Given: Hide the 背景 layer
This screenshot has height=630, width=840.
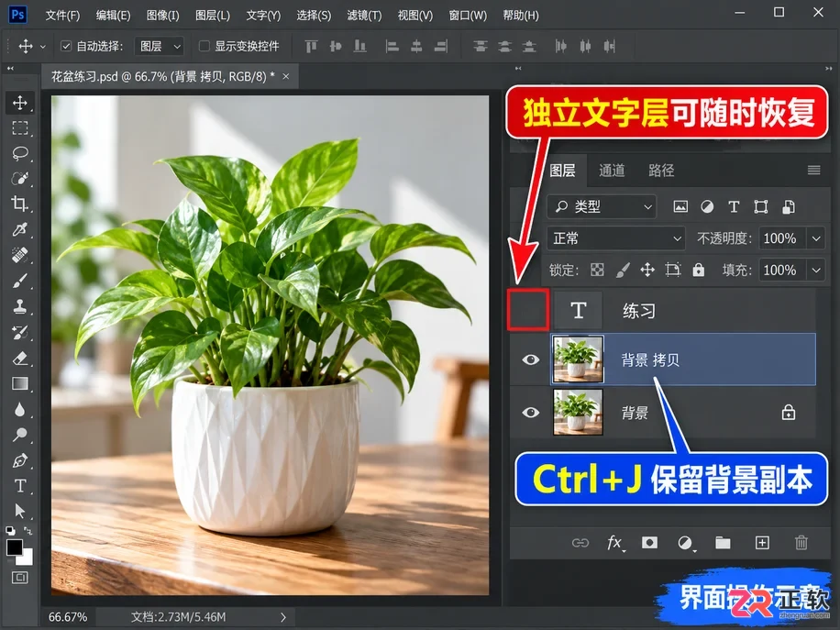Looking at the screenshot, I should click(x=530, y=413).
